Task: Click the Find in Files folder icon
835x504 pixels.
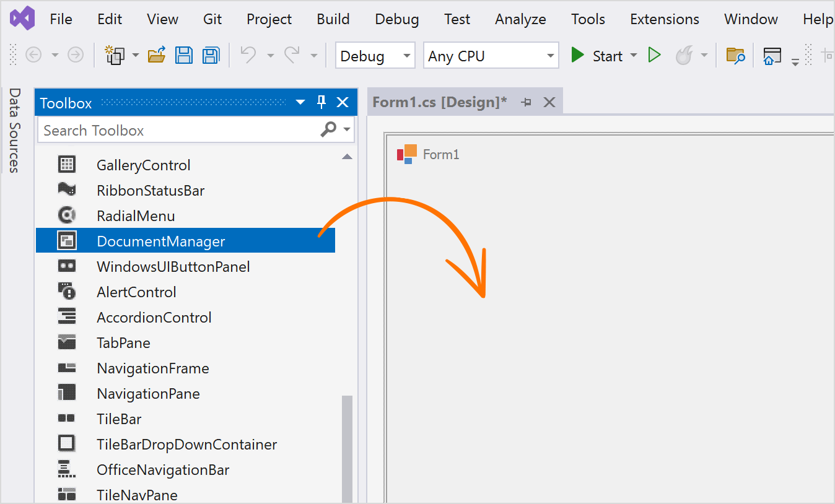Action: [x=735, y=56]
